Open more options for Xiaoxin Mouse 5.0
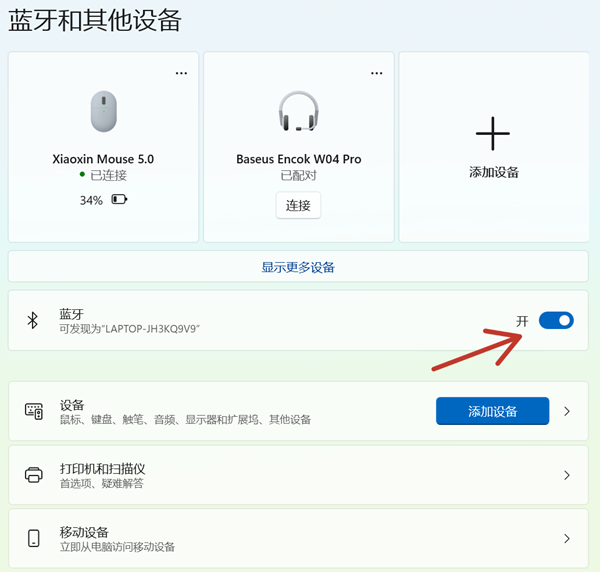The image size is (600, 572). coord(181,73)
